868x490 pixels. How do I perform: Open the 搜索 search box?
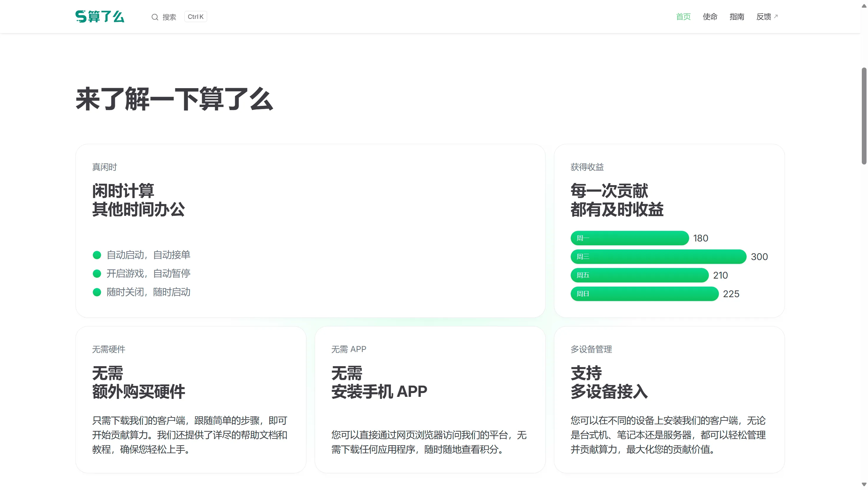169,17
